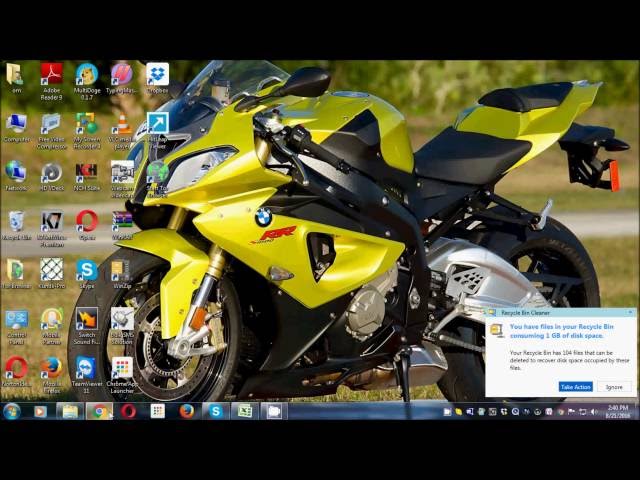Select the NCH Suite desktop icon
The width and height of the screenshot is (640, 480).
tap(87, 176)
